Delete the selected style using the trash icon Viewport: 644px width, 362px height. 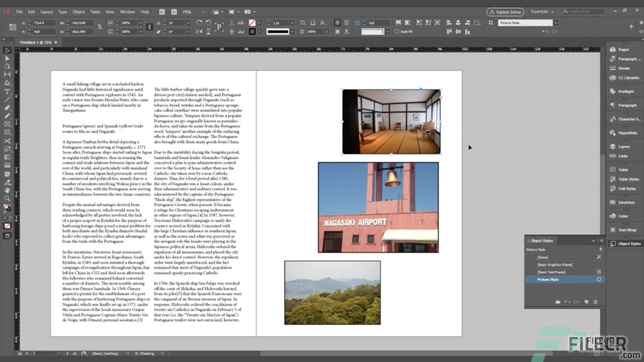pyautogui.click(x=595, y=302)
